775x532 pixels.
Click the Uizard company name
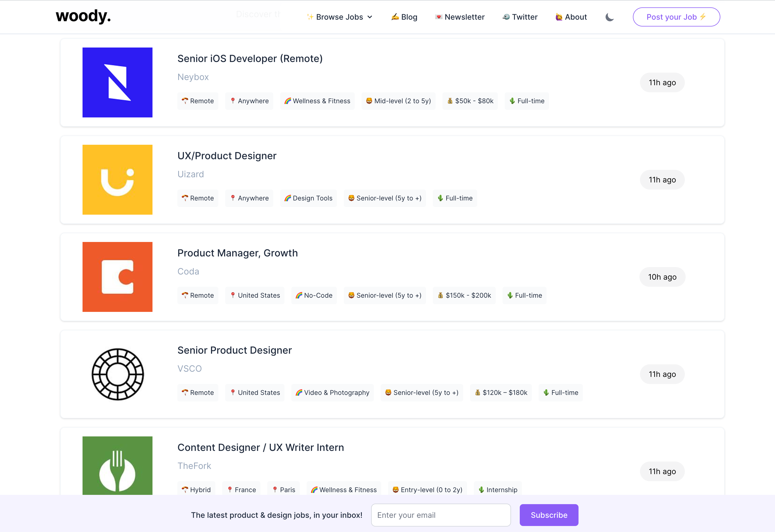[x=190, y=174]
